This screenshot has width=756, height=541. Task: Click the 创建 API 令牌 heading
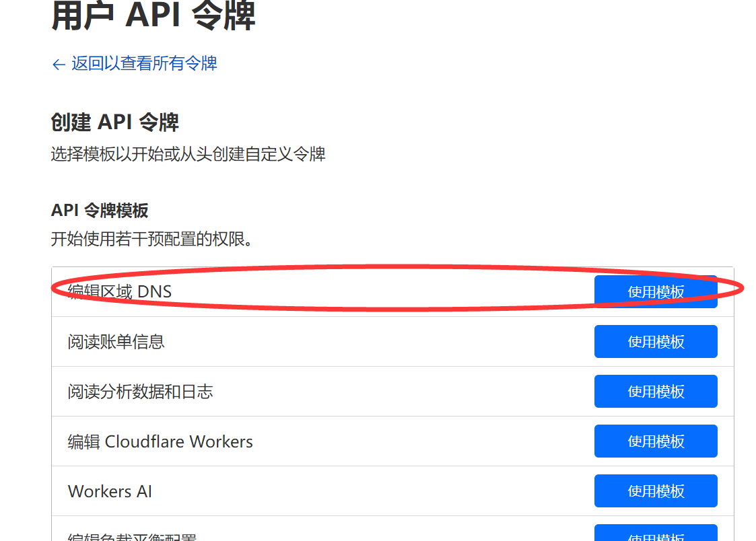[x=114, y=122]
